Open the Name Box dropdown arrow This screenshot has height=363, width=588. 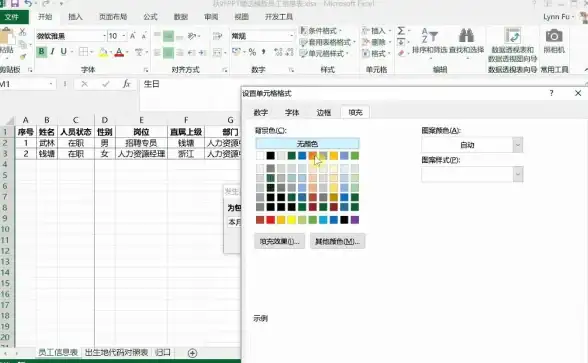(x=51, y=84)
